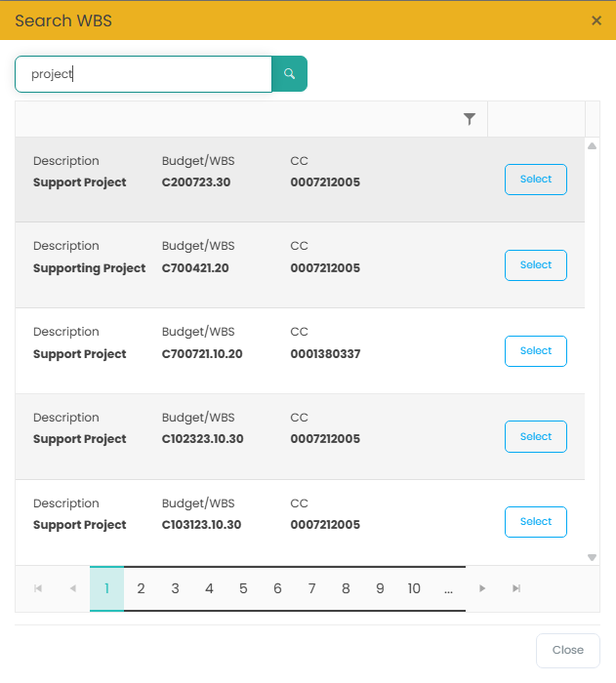The width and height of the screenshot is (616, 683).
Task: Navigate to page 10 of results
Action: [414, 588]
